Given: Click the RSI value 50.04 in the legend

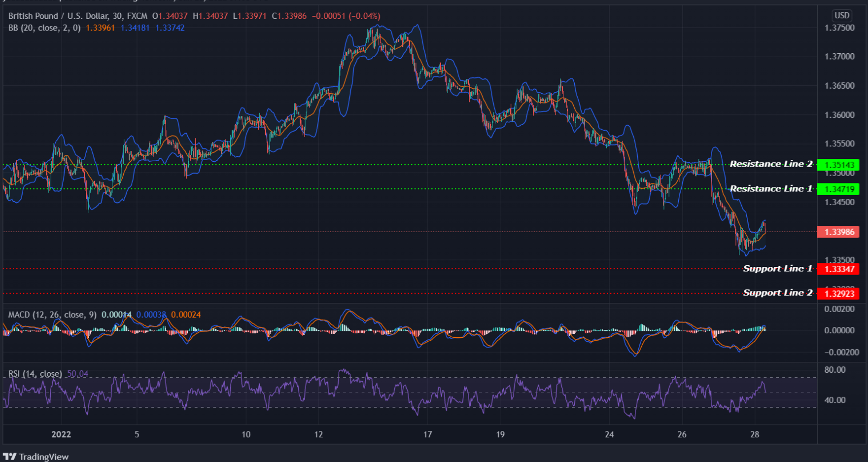Looking at the screenshot, I should 77,374.
